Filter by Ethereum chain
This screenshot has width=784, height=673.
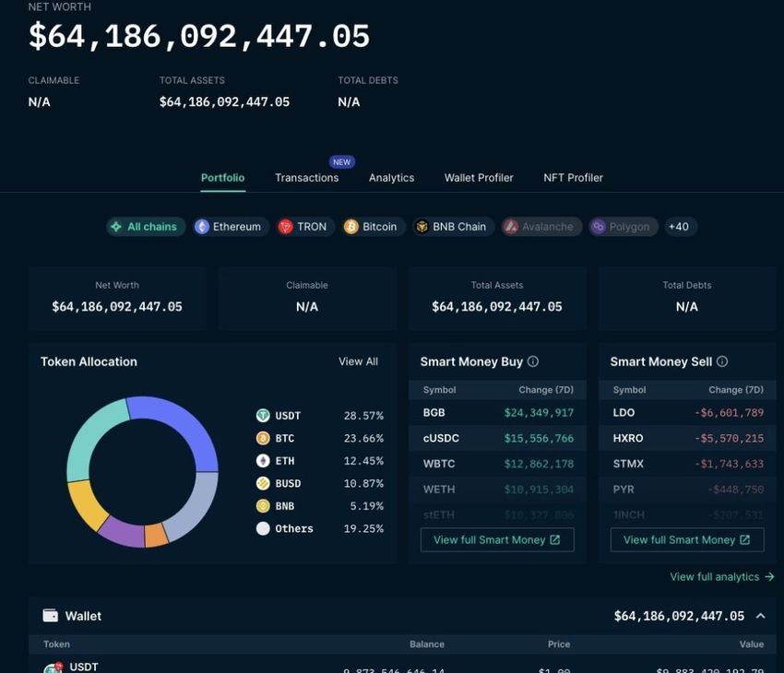[231, 227]
